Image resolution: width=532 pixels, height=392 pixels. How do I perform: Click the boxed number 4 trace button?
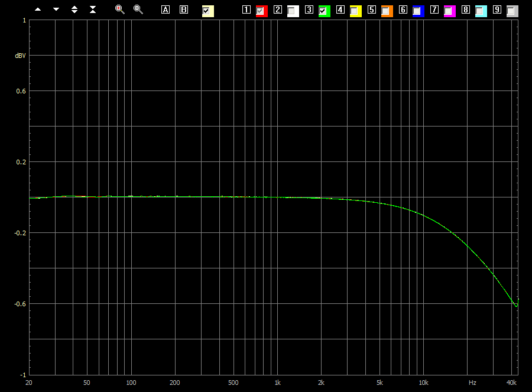pyautogui.click(x=340, y=9)
